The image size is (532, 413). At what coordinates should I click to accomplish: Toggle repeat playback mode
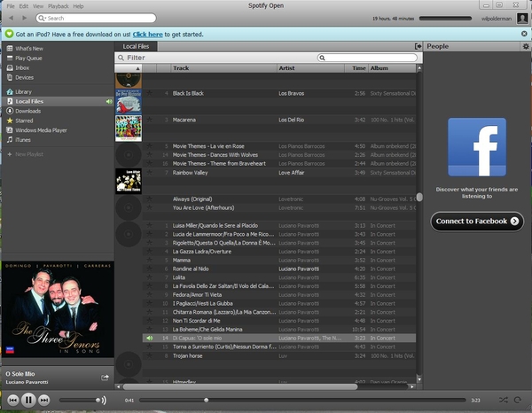tap(519, 400)
